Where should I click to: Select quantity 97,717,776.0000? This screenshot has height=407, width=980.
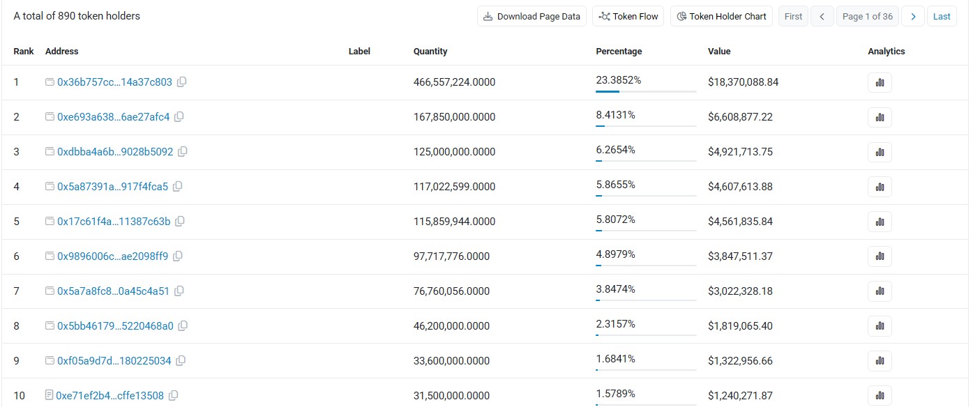pyautogui.click(x=451, y=256)
